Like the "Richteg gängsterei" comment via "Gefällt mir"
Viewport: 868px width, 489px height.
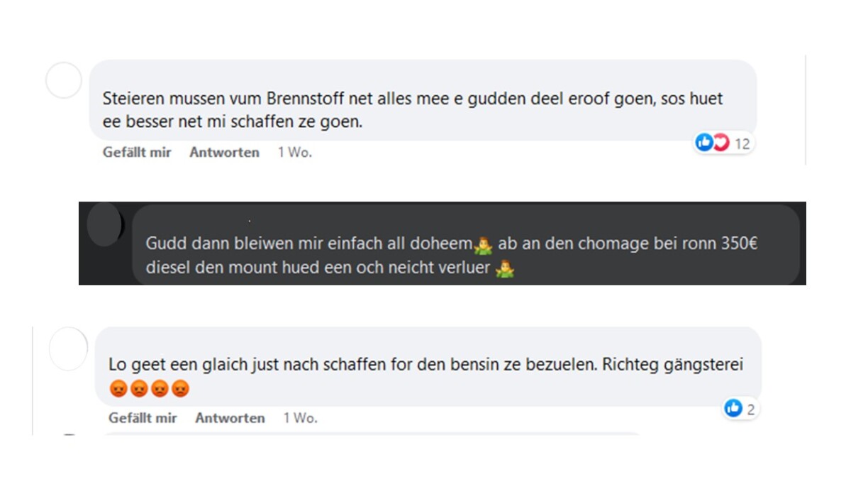pyautogui.click(x=143, y=418)
